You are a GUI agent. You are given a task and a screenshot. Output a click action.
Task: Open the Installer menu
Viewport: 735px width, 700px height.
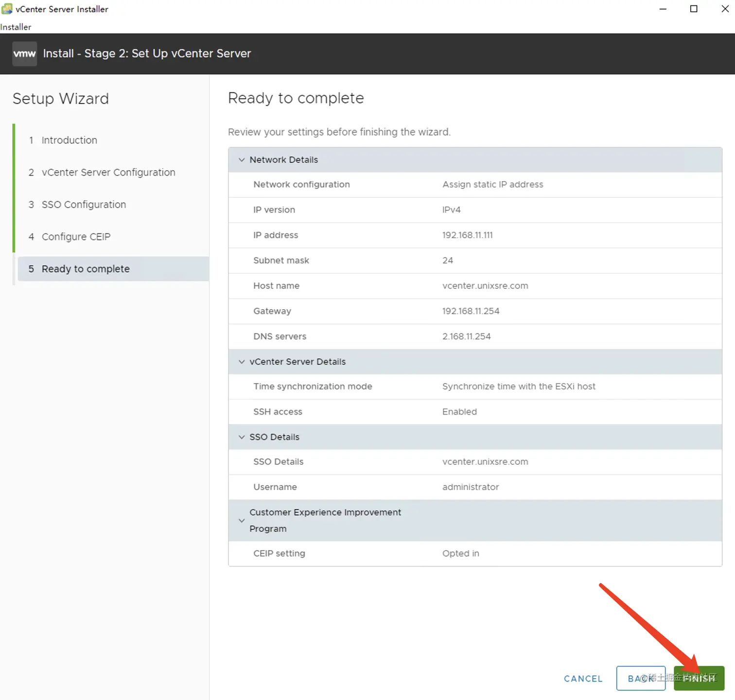click(15, 27)
